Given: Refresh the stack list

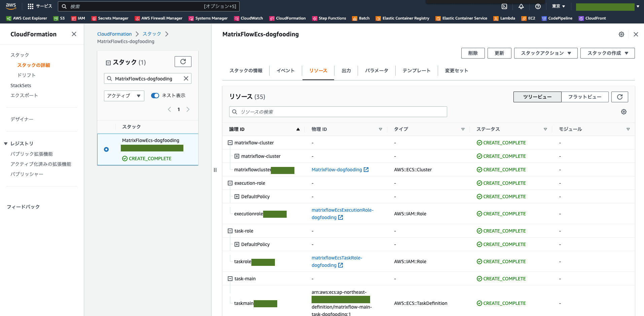Looking at the screenshot, I should (183, 62).
